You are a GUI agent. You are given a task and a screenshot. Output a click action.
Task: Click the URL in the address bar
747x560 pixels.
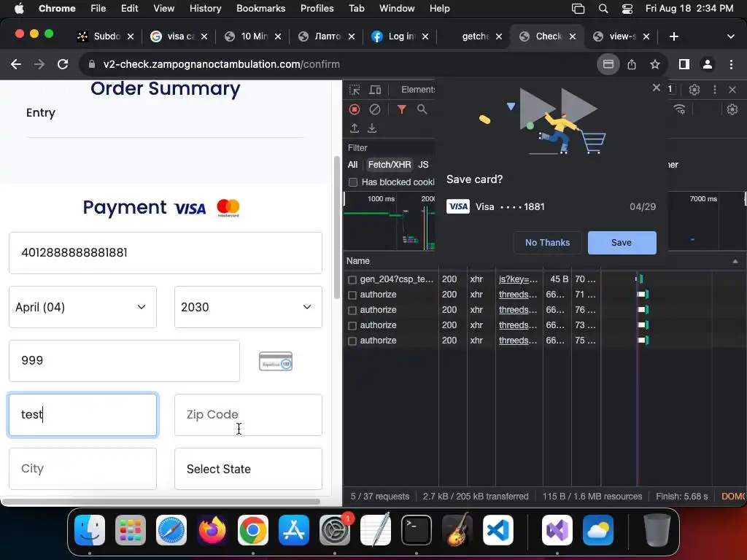[222, 64]
